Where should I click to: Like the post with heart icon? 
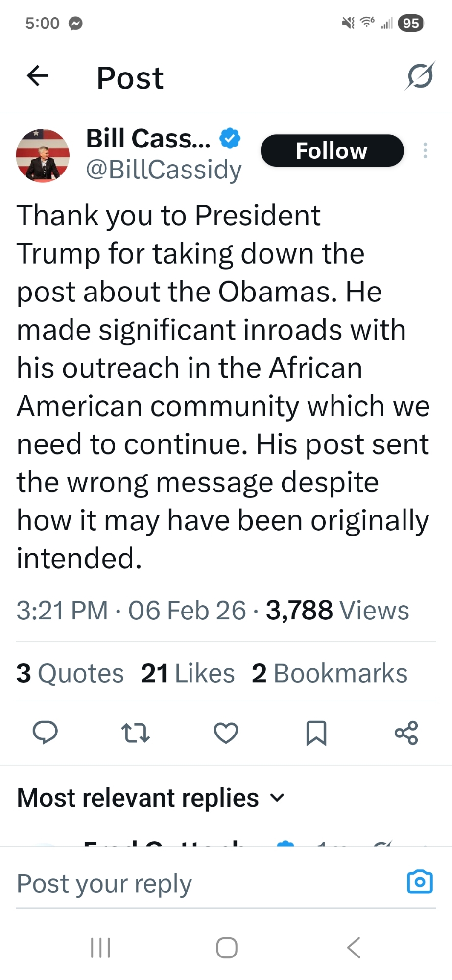226,733
